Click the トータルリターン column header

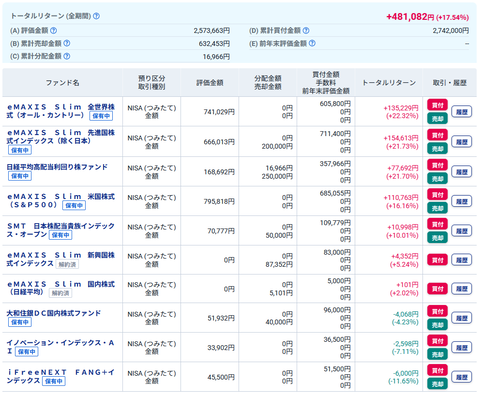(x=389, y=83)
